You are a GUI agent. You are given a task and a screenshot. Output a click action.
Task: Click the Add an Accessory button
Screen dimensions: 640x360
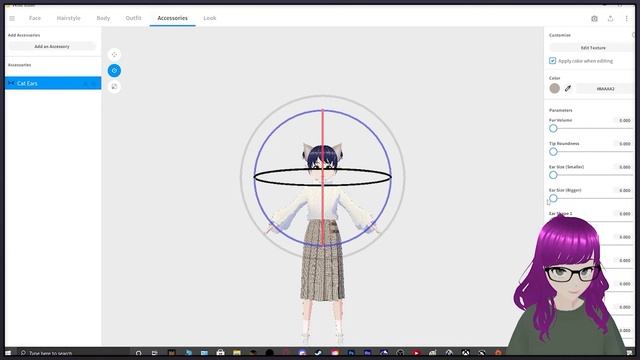pos(52,47)
